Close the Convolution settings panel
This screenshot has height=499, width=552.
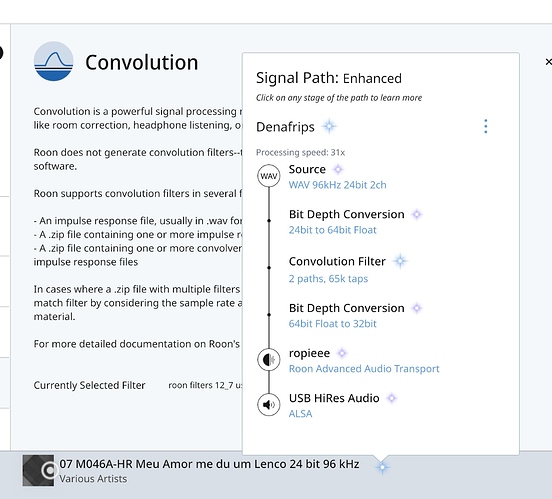tap(548, 62)
